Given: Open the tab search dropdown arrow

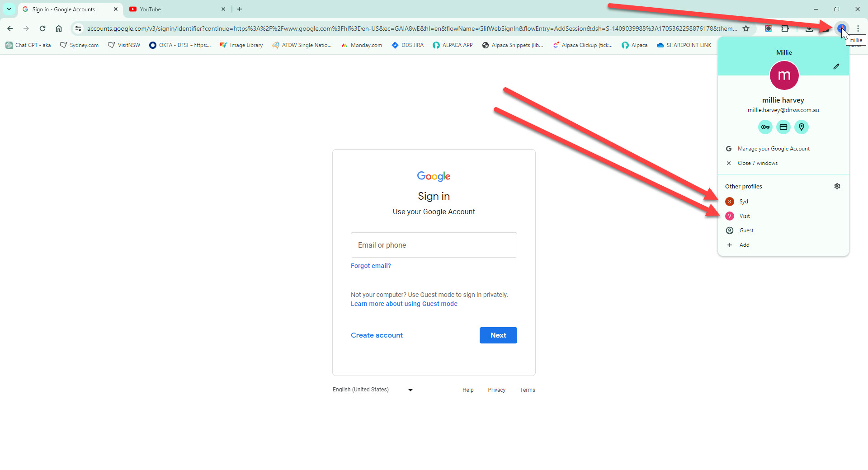Looking at the screenshot, I should (9, 9).
